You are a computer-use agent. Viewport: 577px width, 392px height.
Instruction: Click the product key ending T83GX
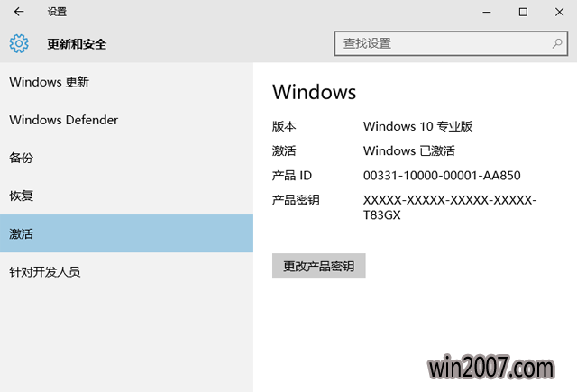click(x=450, y=207)
